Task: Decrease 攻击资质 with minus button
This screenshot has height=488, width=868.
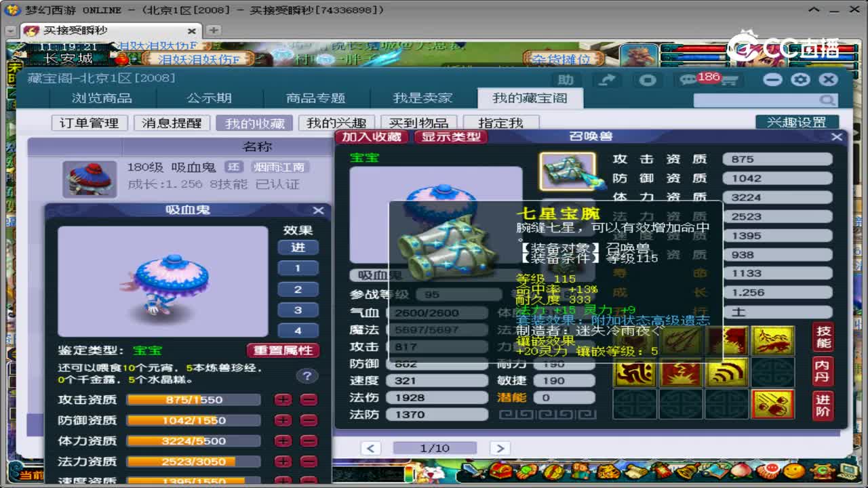Action: [x=309, y=400]
